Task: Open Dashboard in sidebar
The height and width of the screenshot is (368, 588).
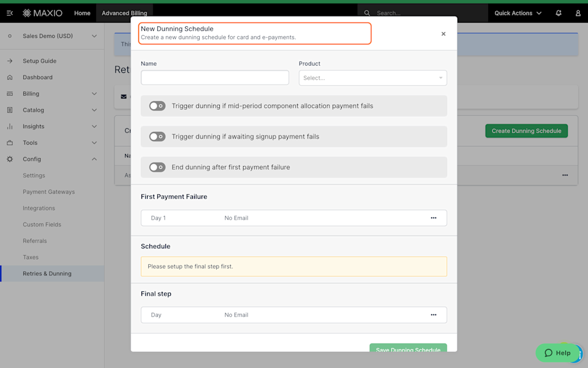Action: click(x=37, y=77)
